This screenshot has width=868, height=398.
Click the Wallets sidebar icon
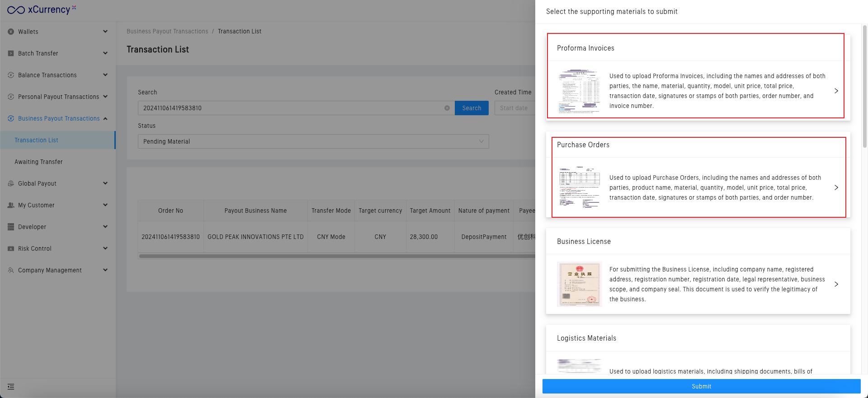[x=11, y=32]
